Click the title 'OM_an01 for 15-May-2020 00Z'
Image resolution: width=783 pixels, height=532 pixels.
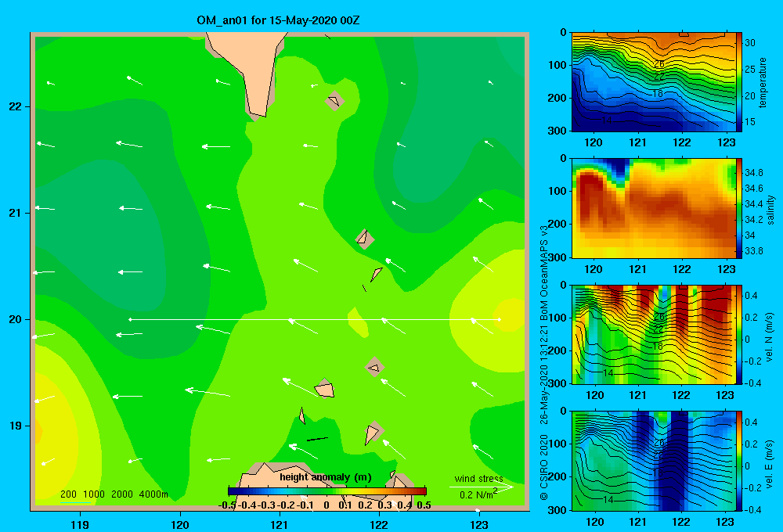[x=278, y=20]
